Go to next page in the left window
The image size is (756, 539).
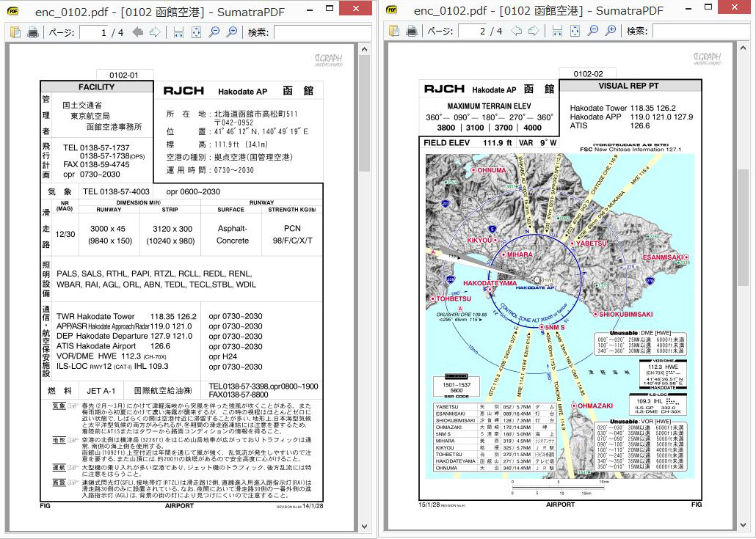click(x=156, y=32)
